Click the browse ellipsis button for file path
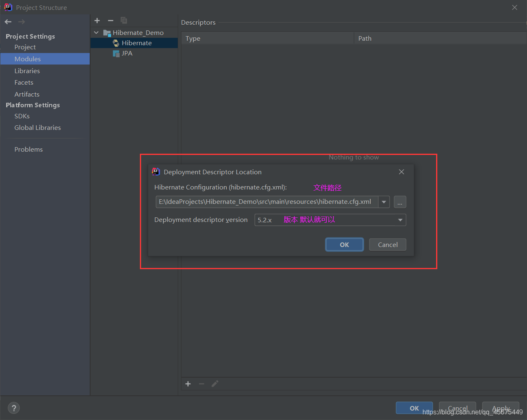This screenshot has height=420, width=527. point(399,202)
